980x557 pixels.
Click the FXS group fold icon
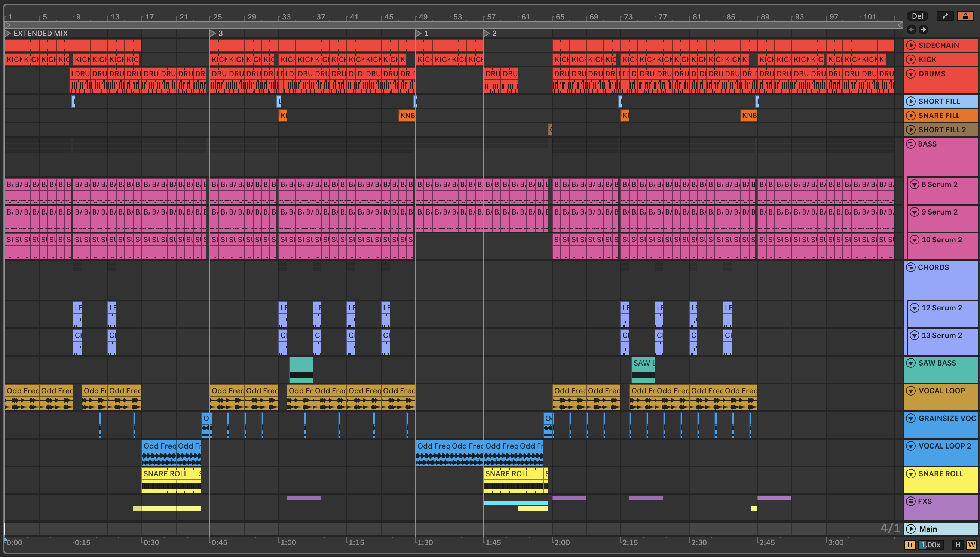(911, 501)
